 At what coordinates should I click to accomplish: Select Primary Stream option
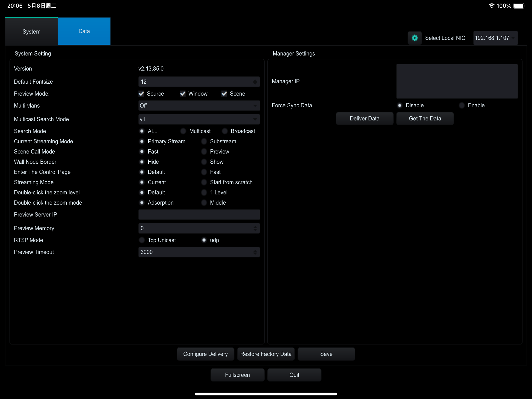coord(142,141)
